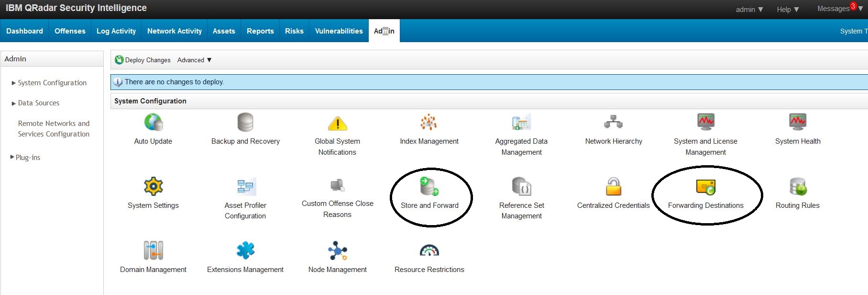The height and width of the screenshot is (295, 868).
Task: Open the Backup and Recovery database icon
Action: coord(245,122)
